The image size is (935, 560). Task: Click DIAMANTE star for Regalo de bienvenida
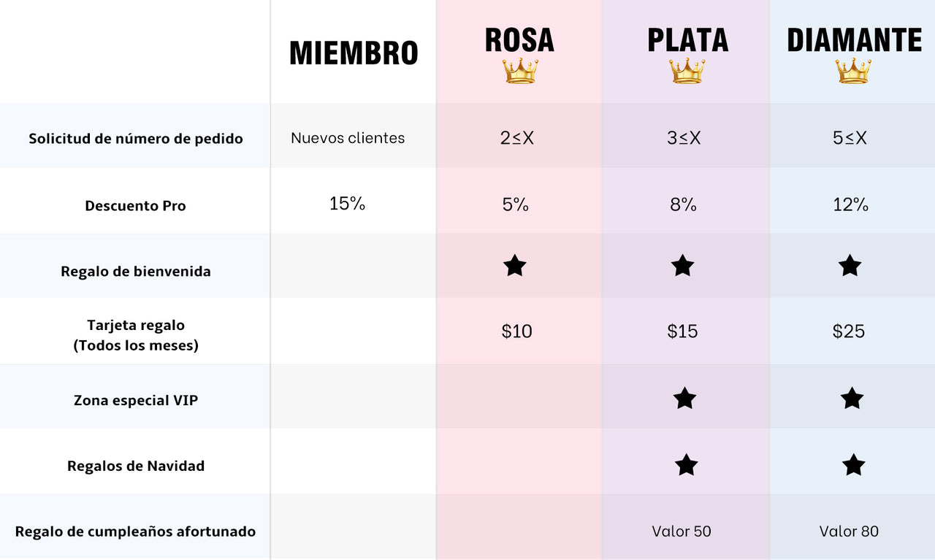[850, 266]
